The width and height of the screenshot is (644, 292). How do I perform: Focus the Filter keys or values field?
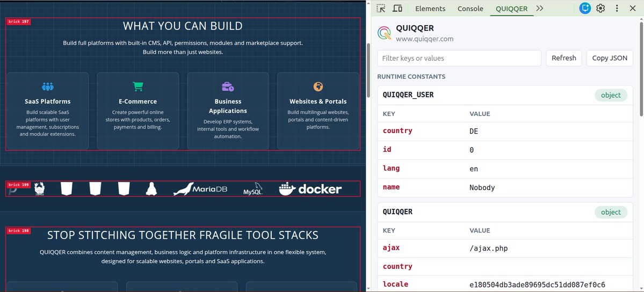pyautogui.click(x=459, y=59)
